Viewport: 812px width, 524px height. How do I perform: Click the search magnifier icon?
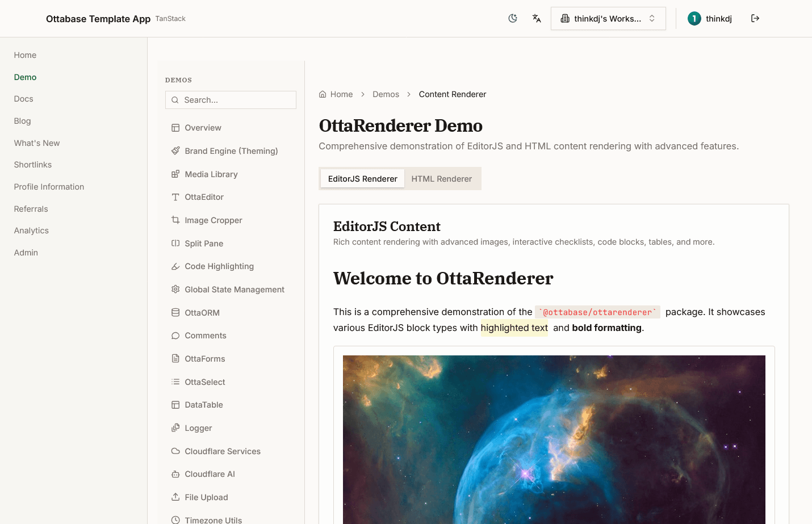tap(175, 100)
